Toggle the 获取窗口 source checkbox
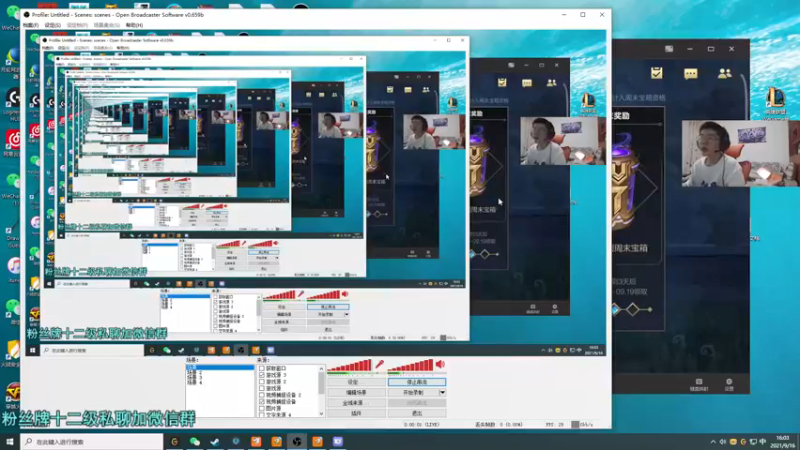The height and width of the screenshot is (450, 800). [262, 368]
